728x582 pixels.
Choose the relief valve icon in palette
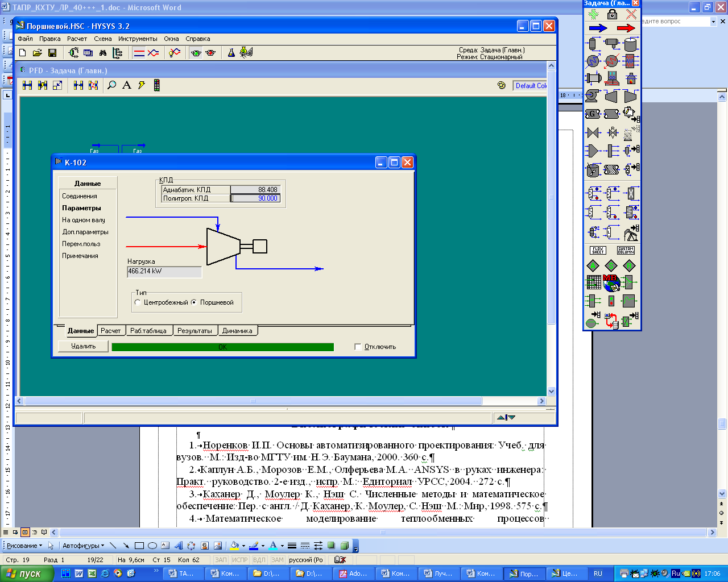click(x=612, y=133)
